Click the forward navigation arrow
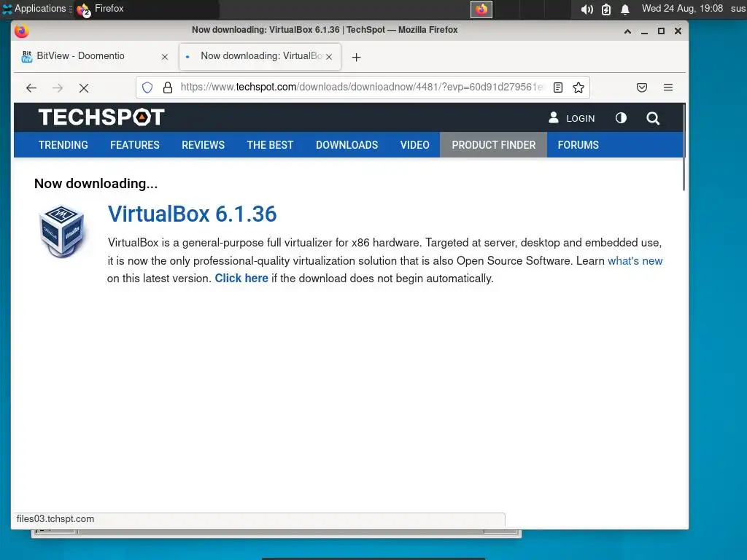 (x=58, y=88)
